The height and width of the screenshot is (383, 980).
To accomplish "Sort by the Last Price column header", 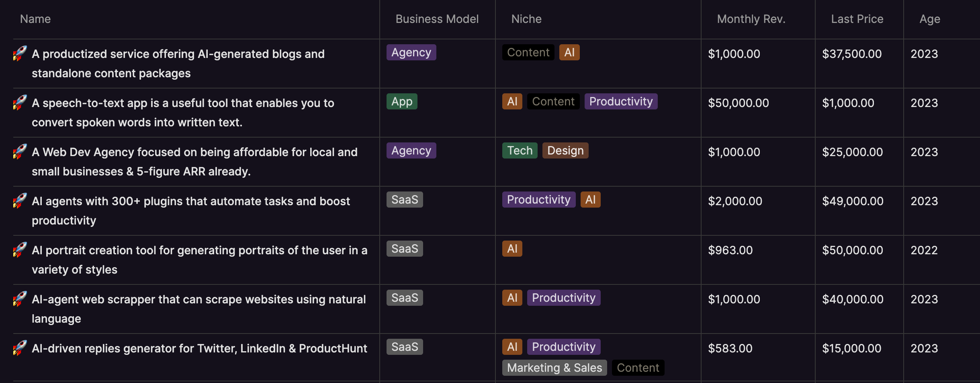I will [x=857, y=19].
